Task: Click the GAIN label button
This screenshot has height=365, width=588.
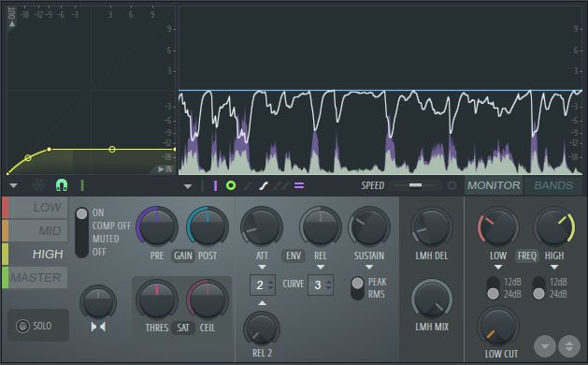Action: pos(183,255)
